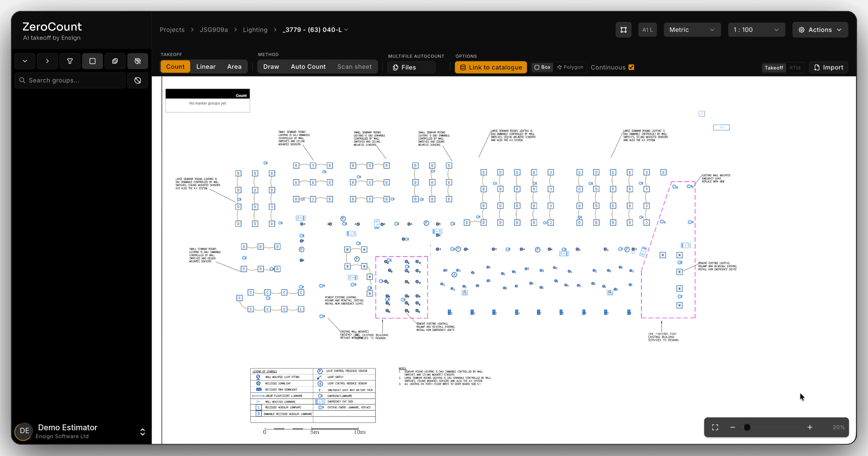The image size is (868, 456).
Task: Collapse all groups with down chevron
Action: [x=25, y=61]
